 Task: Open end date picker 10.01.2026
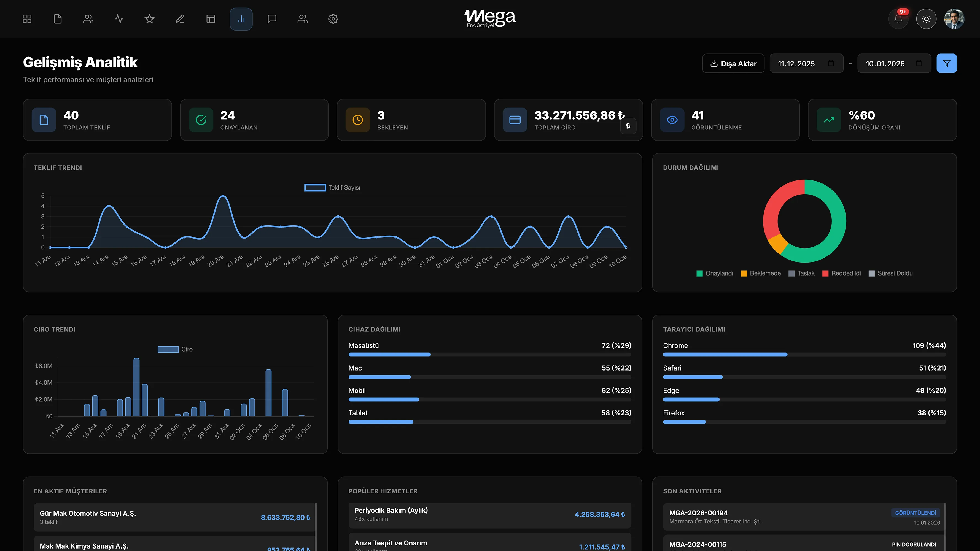coord(918,64)
